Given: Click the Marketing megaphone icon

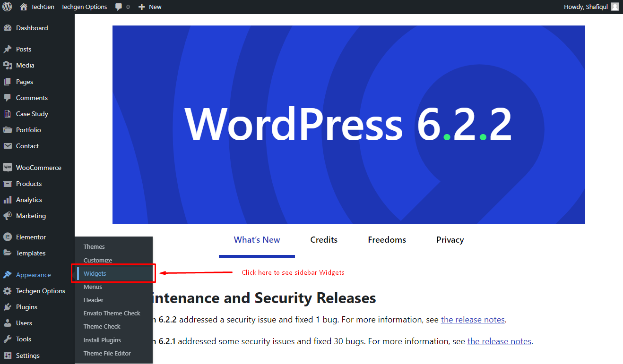Looking at the screenshot, I should 7,216.
